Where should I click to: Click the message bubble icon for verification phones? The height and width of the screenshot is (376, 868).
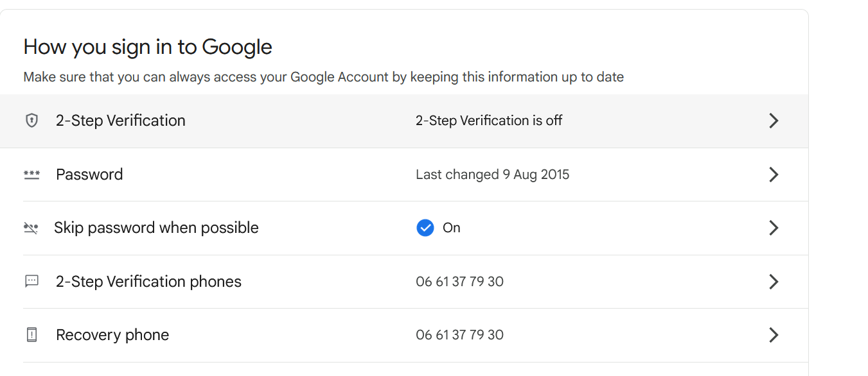point(31,281)
